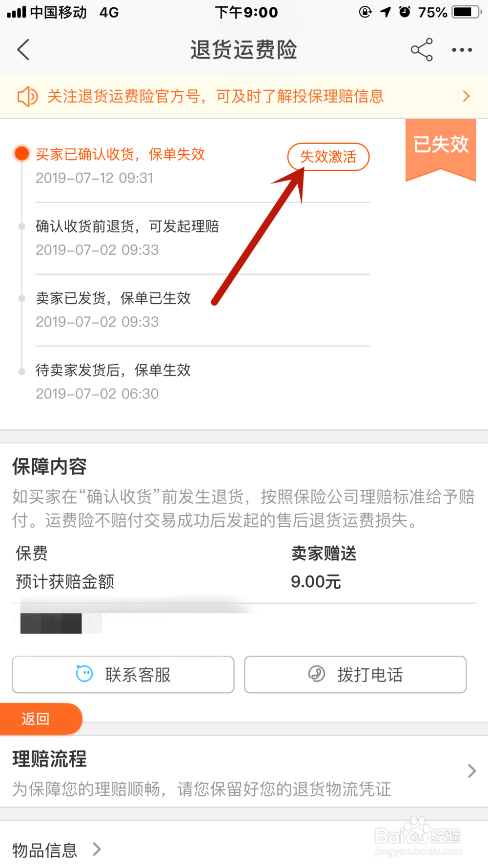The image size is (488, 868).
Task: Tap the 已失效 status ribbon
Action: (441, 146)
